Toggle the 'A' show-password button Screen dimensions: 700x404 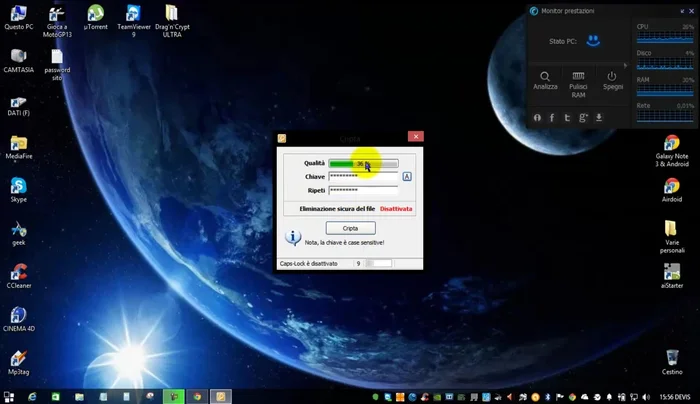(407, 177)
